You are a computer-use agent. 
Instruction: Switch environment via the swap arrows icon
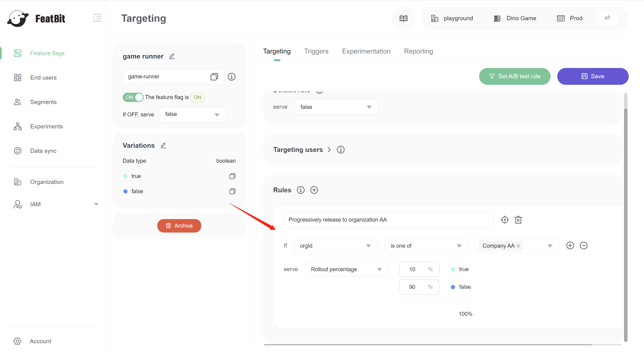[x=607, y=18]
